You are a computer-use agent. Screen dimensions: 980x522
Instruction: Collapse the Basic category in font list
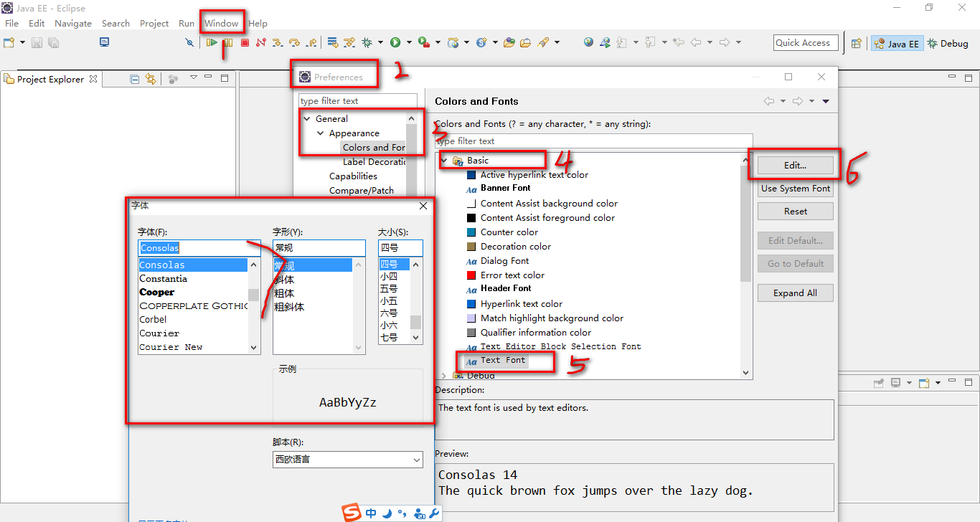coord(445,161)
